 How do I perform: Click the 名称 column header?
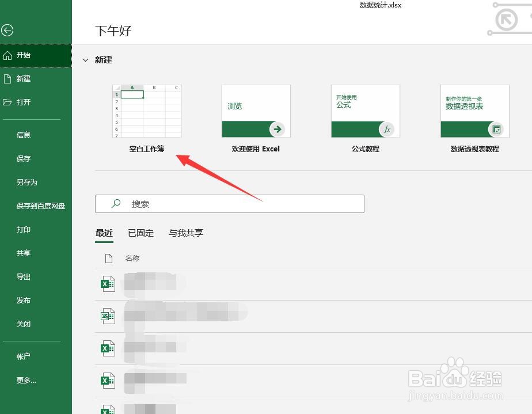coord(132,259)
